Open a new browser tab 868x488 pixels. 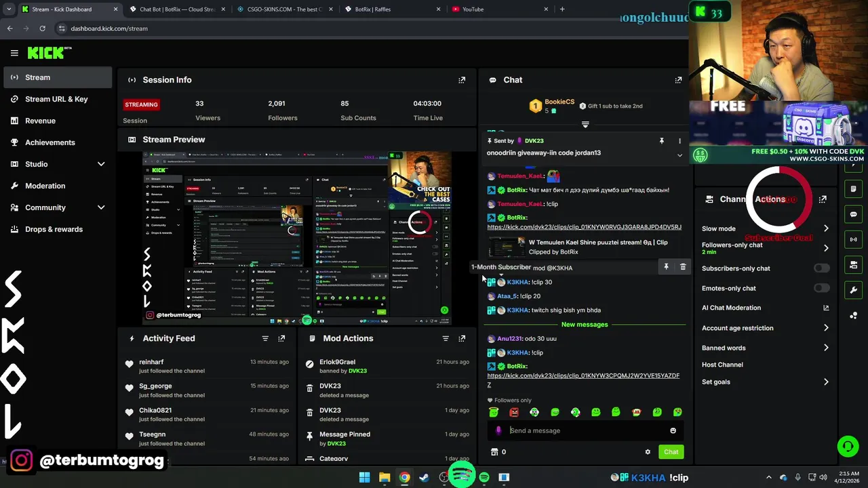[562, 9]
